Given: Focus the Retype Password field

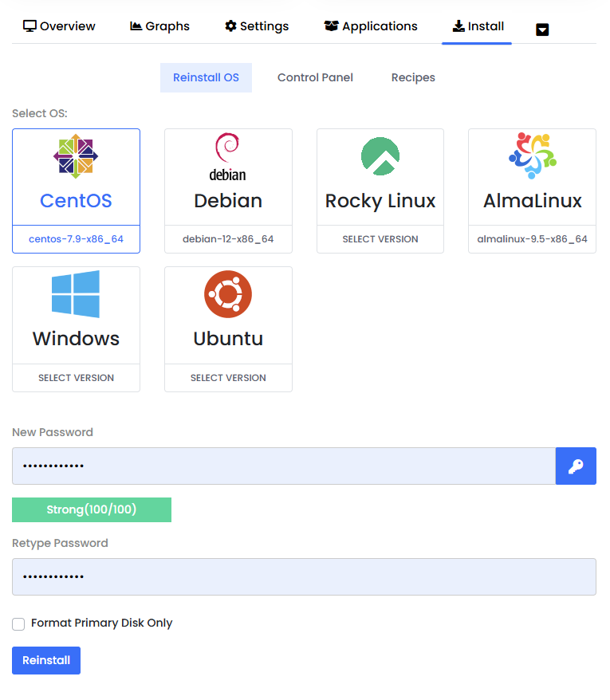Looking at the screenshot, I should click(304, 576).
